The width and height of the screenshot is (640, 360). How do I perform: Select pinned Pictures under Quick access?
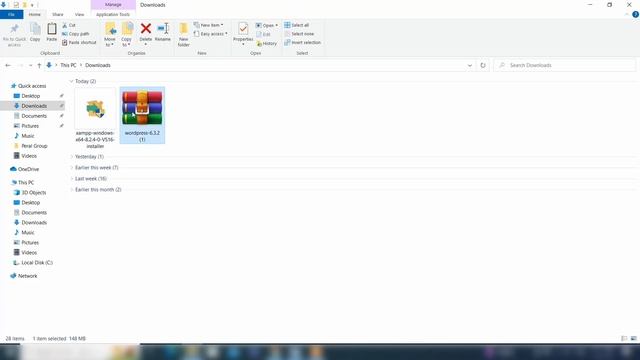[x=30, y=126]
